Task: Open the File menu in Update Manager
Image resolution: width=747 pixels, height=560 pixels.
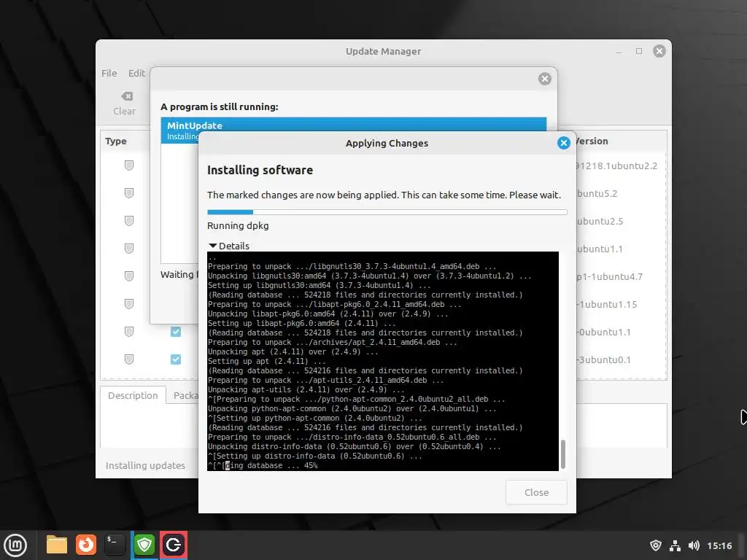Action: point(109,74)
